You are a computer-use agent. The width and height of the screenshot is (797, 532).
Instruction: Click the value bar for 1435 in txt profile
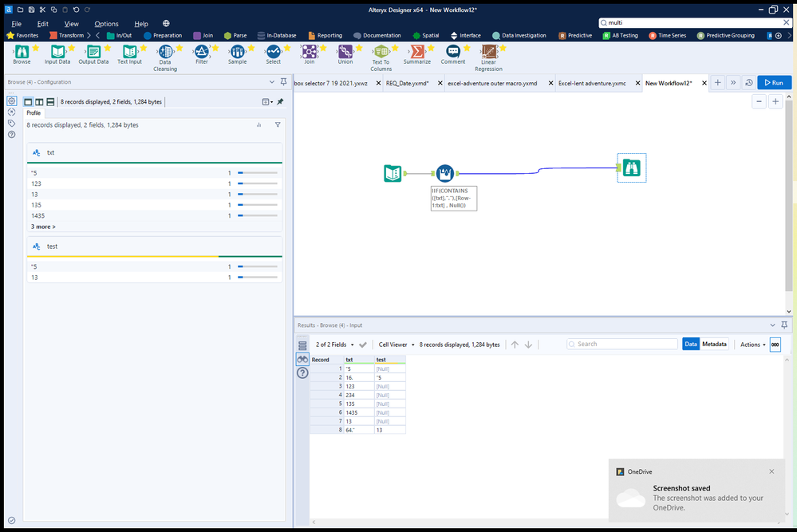(258, 215)
